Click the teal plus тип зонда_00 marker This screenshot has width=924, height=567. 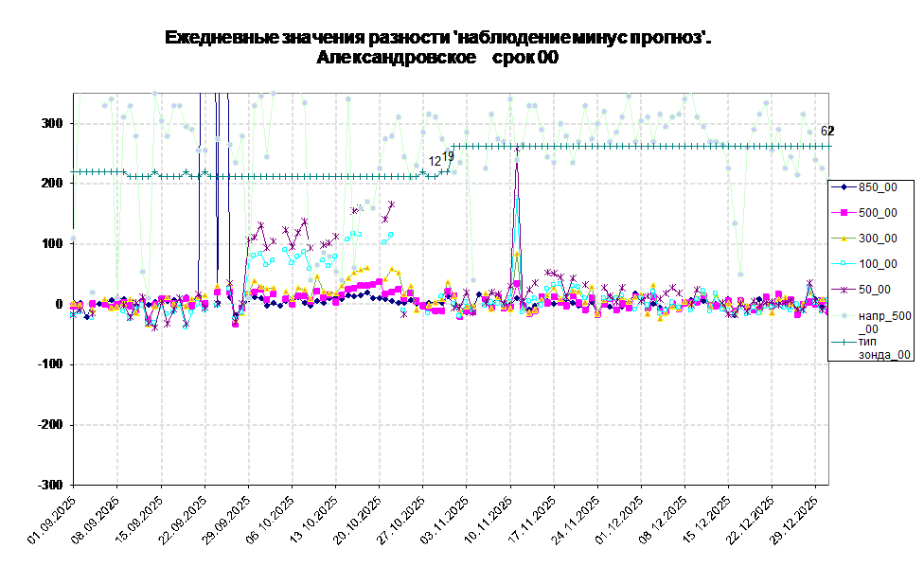pos(843,341)
